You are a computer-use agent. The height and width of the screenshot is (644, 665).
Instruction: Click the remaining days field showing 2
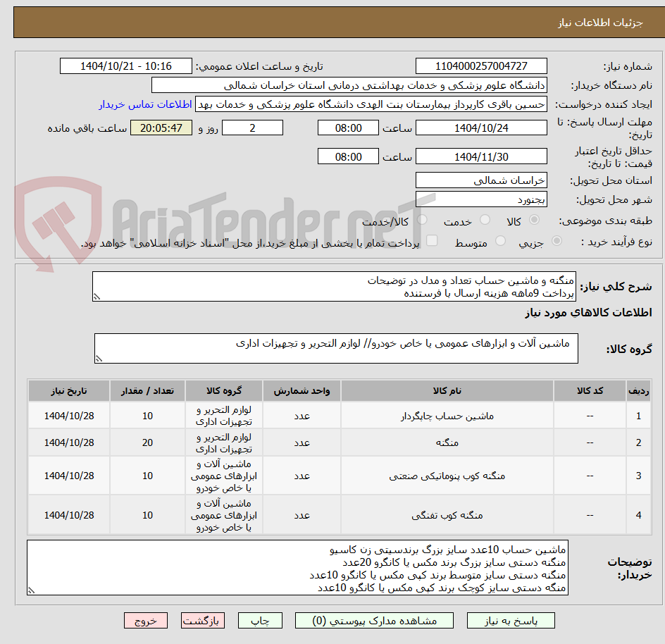pyautogui.click(x=252, y=128)
